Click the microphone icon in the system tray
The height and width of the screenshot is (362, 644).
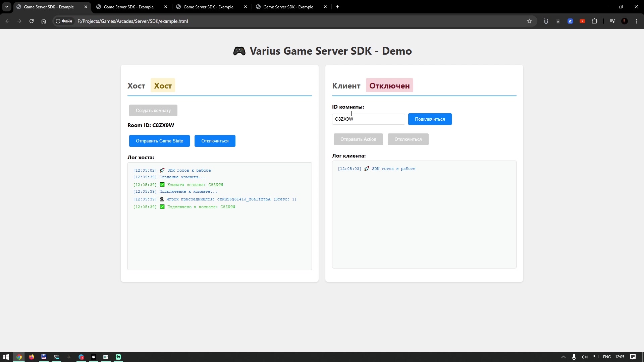pyautogui.click(x=574, y=357)
